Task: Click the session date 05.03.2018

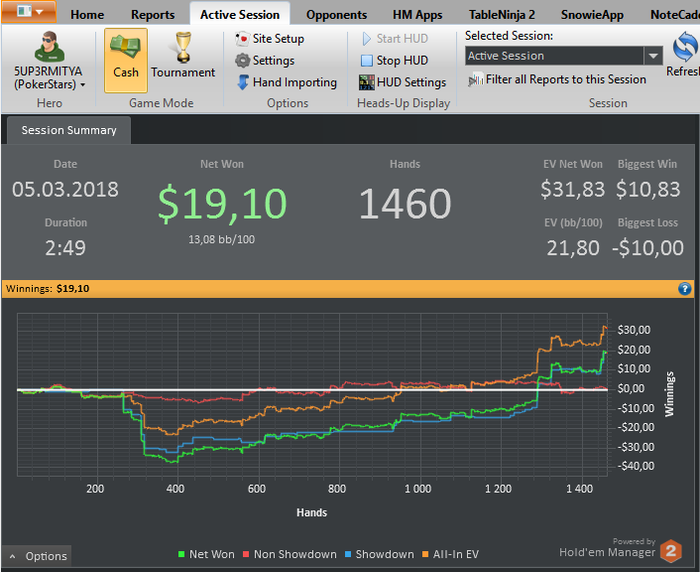Action: 65,189
